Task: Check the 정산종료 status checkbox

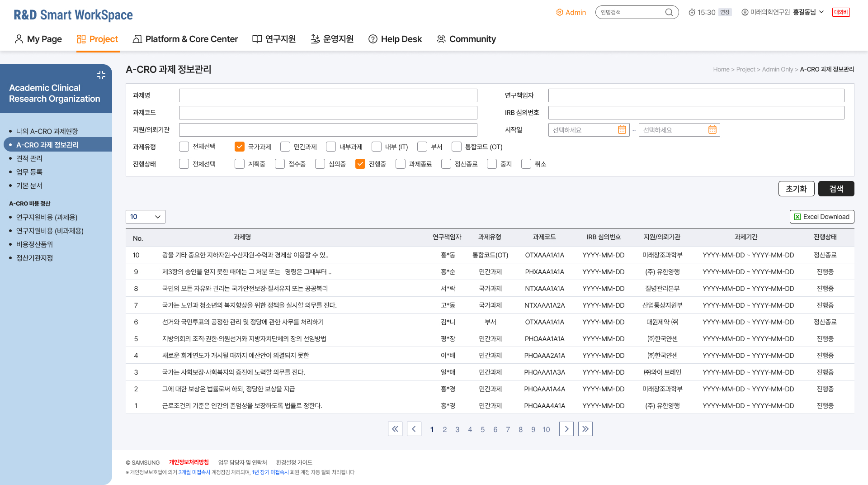Action: (446, 164)
